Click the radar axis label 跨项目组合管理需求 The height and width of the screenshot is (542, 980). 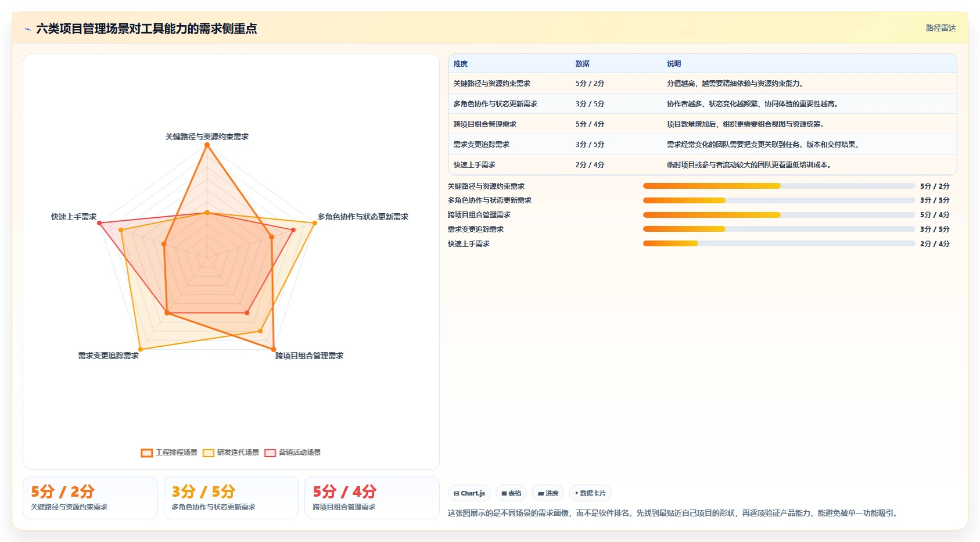pos(309,356)
